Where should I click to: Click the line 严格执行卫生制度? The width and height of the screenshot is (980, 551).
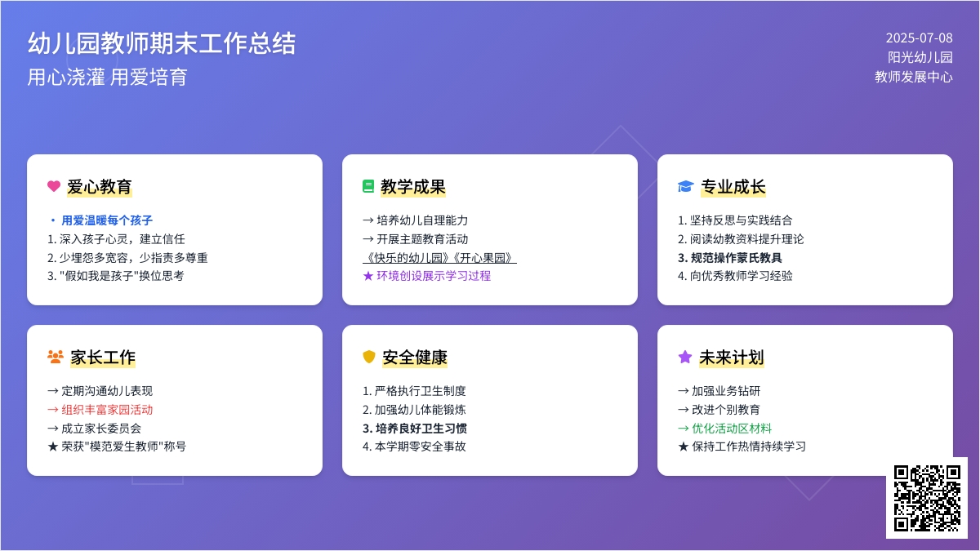click(414, 391)
